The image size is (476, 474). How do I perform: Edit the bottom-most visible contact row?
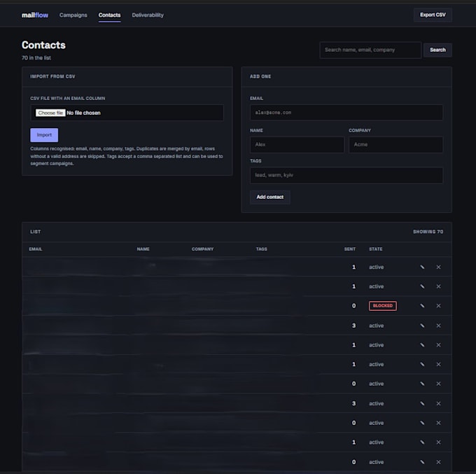(x=422, y=462)
